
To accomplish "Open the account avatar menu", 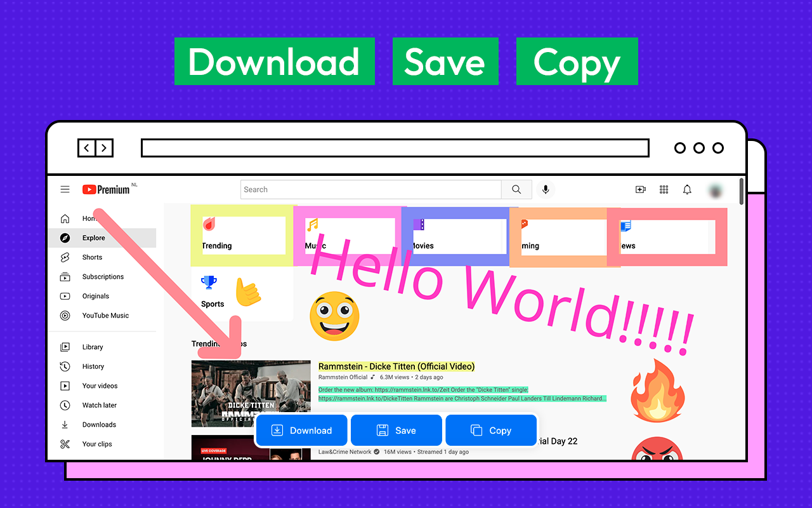I will coord(716,189).
